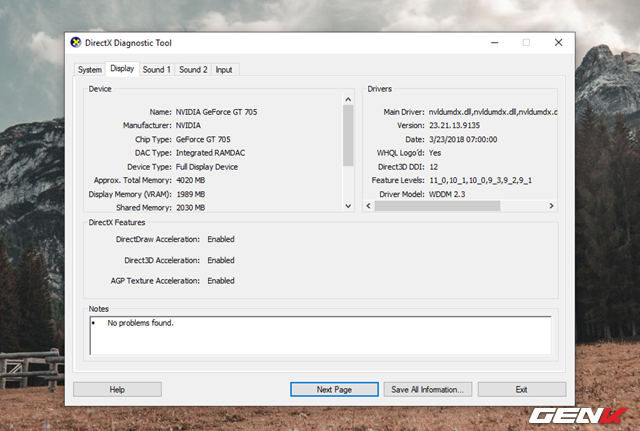Click the name 'NVIDIA GeForce GT 705'
The width and height of the screenshot is (640, 431).
(216, 112)
